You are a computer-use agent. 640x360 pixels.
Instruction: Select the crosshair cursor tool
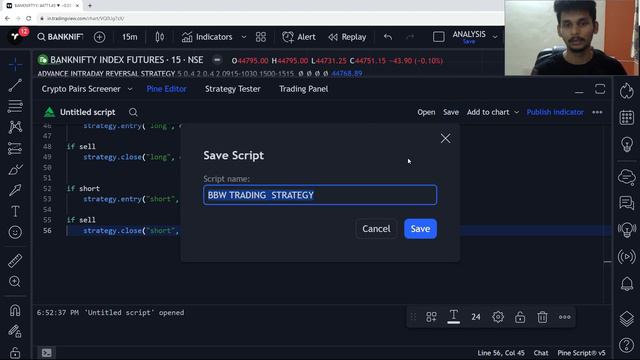coord(15,64)
